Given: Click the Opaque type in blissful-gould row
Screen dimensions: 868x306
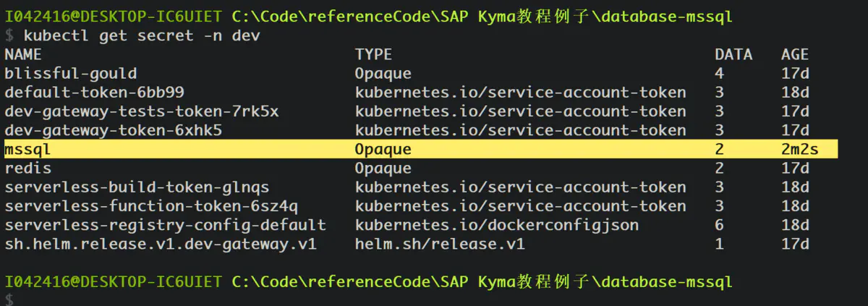Looking at the screenshot, I should (x=383, y=73).
